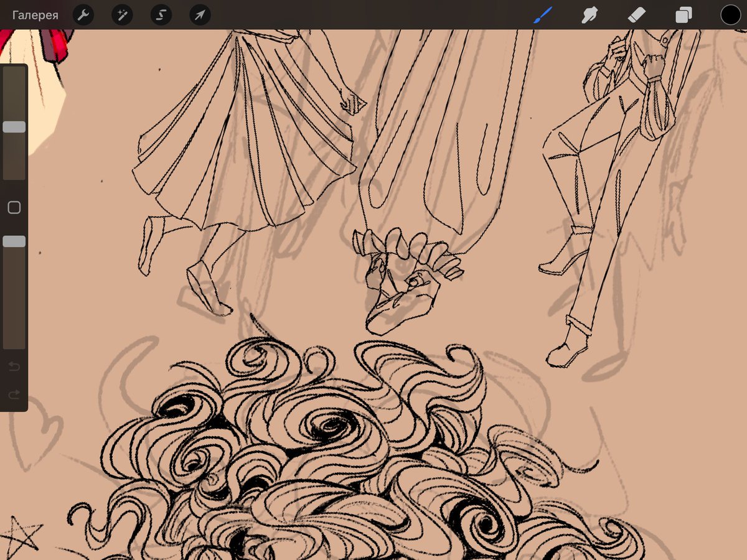Open the Gallery (Галерея) view
Image resolution: width=747 pixels, height=560 pixels.
tap(35, 15)
